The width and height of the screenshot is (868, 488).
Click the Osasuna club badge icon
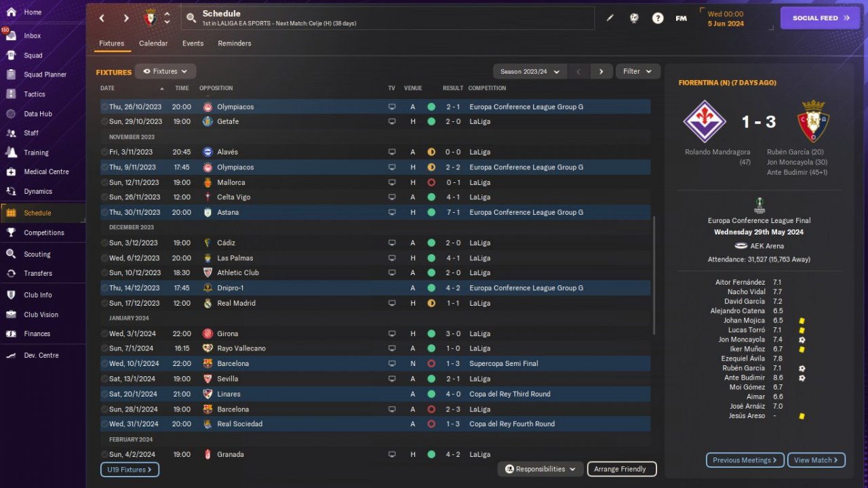pos(151,18)
